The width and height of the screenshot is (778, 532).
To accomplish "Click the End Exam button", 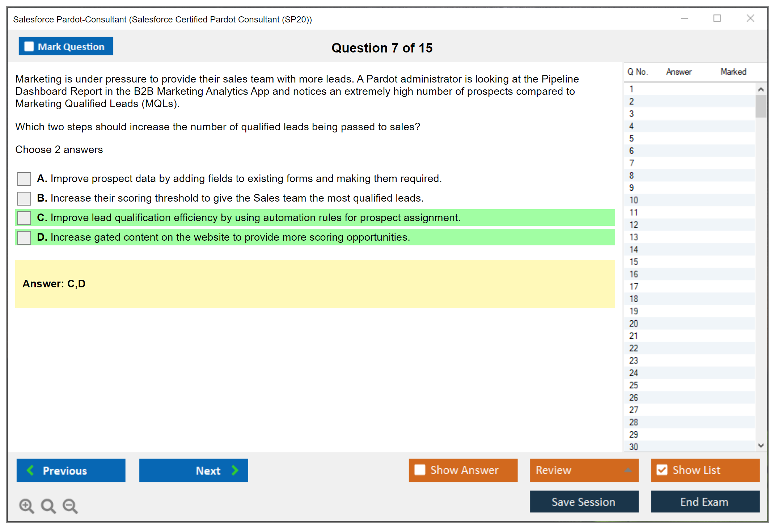I will [x=705, y=502].
